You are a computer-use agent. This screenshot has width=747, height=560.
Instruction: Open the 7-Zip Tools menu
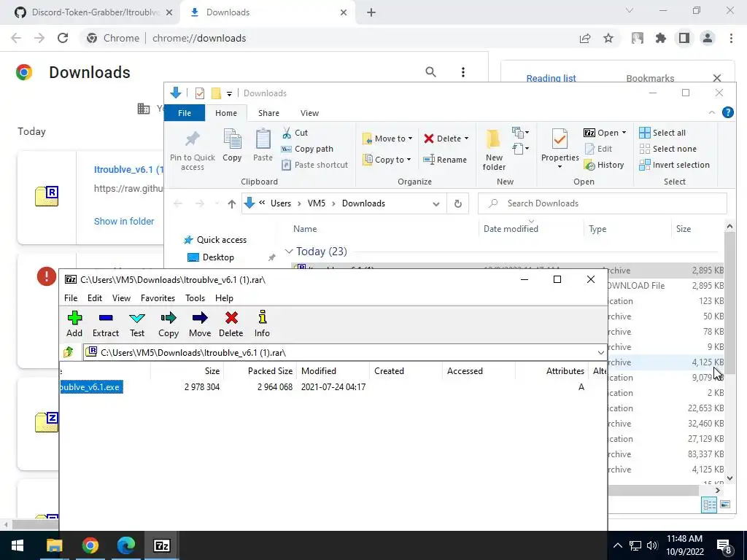[195, 298]
